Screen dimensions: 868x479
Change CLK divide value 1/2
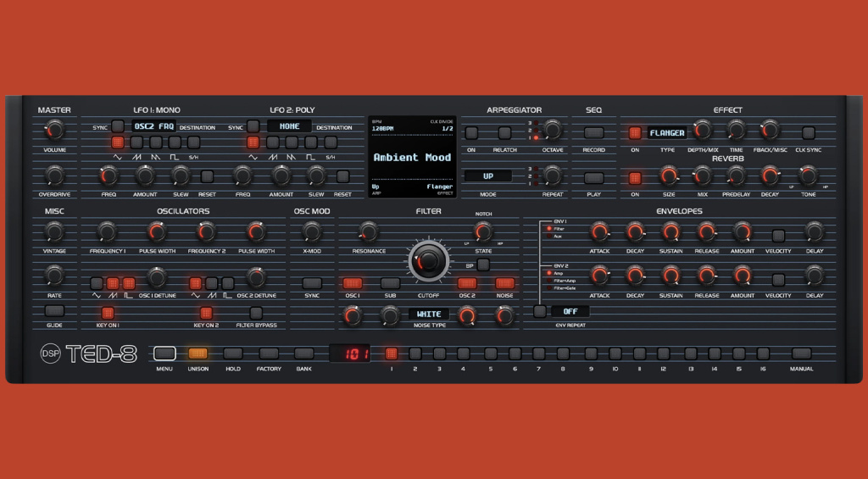[x=448, y=129]
